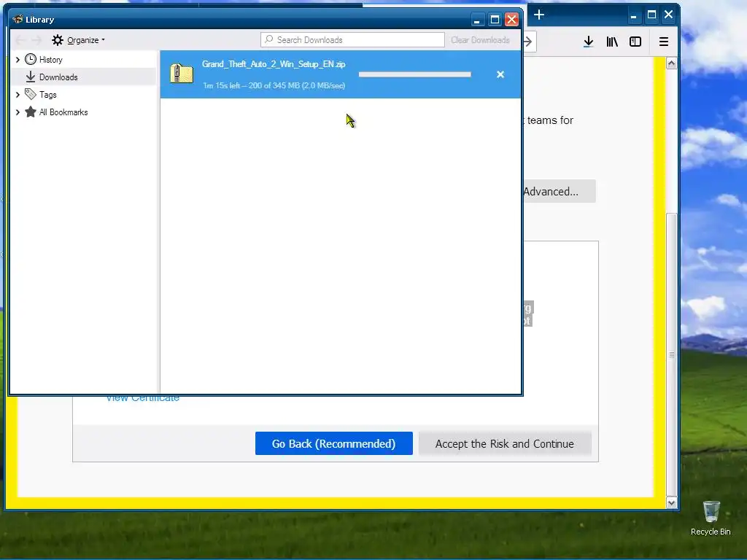Close the Library window
Screen dimensions: 747x560
click(511, 20)
